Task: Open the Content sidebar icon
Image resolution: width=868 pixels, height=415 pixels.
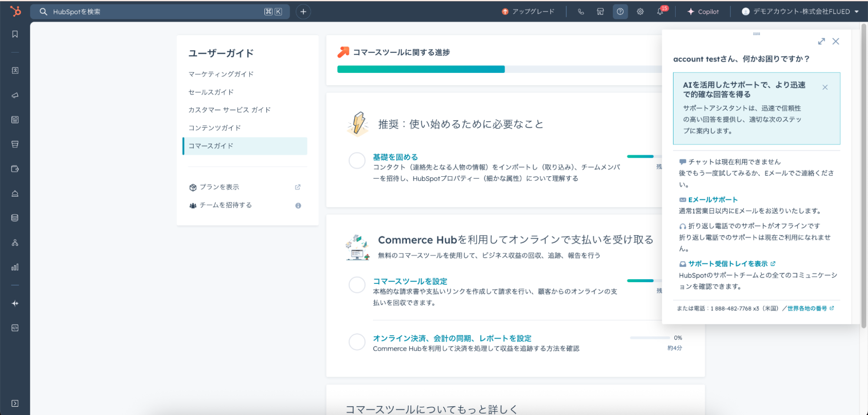Action: (x=15, y=119)
